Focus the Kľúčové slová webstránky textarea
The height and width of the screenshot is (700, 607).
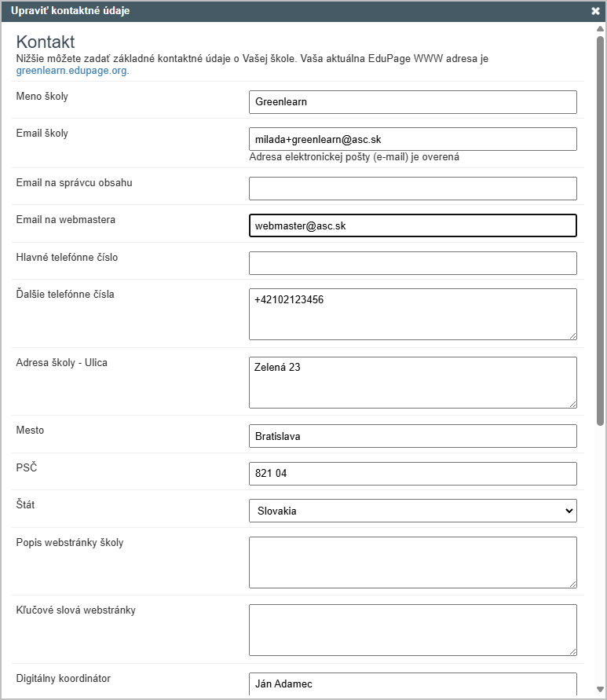412,629
